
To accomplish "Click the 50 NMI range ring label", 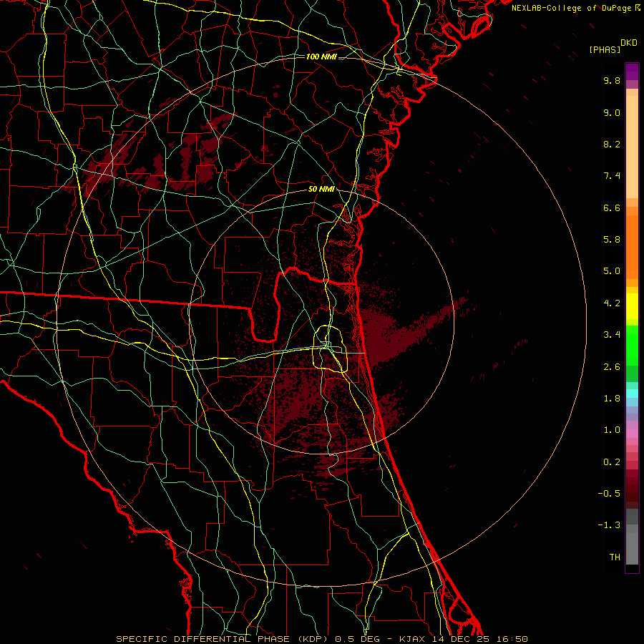I will [321, 189].
